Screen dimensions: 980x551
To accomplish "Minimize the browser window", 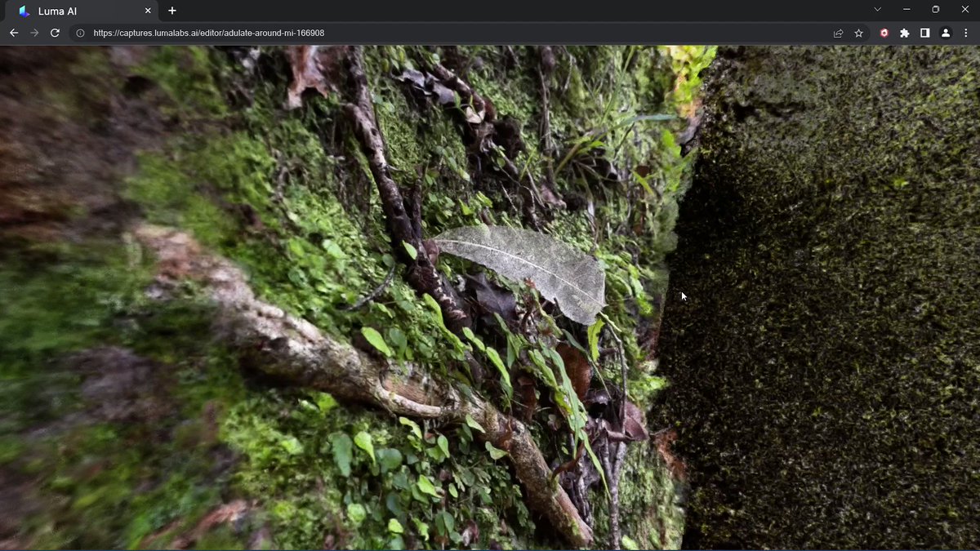I will tap(906, 9).
